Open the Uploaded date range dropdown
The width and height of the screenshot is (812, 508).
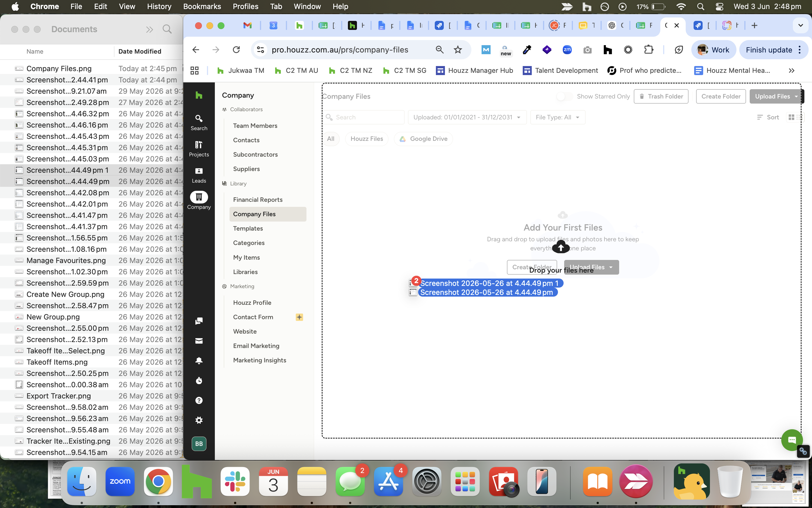click(x=467, y=117)
